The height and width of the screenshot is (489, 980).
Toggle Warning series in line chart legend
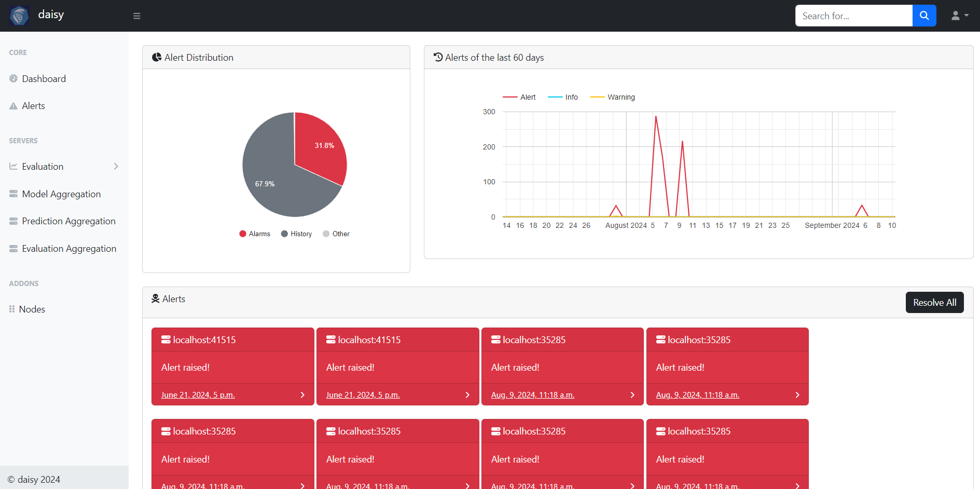click(613, 97)
